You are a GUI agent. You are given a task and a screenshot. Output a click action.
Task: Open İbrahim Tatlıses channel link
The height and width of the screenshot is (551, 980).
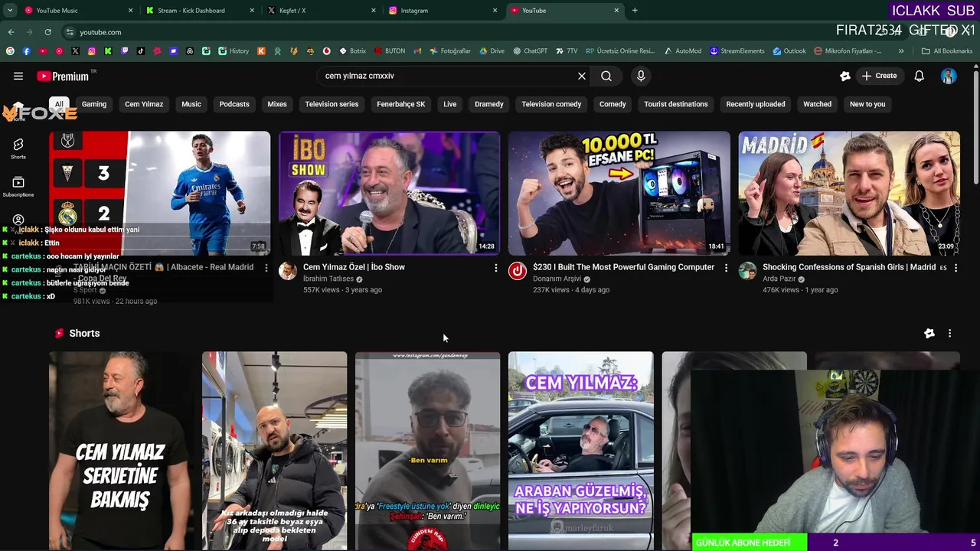point(328,279)
